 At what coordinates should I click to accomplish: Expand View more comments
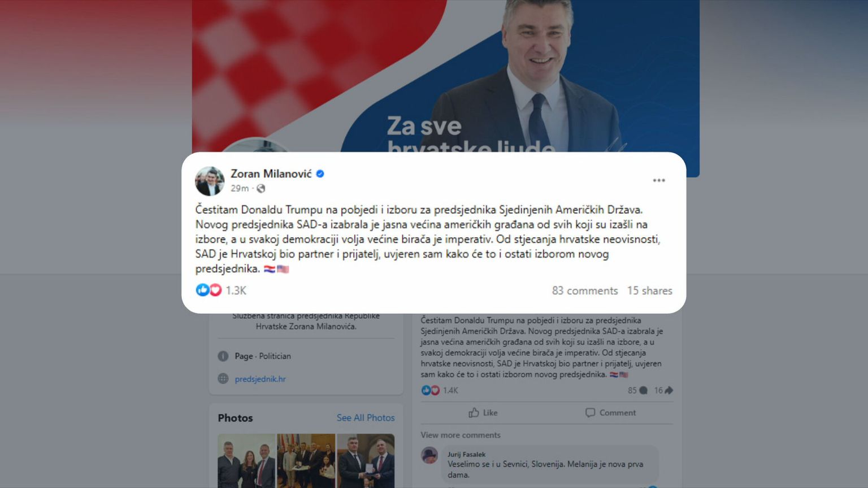[461, 435]
